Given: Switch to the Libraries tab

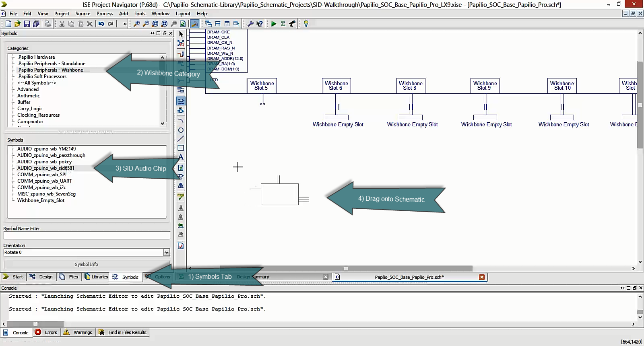Looking at the screenshot, I should [96, 277].
